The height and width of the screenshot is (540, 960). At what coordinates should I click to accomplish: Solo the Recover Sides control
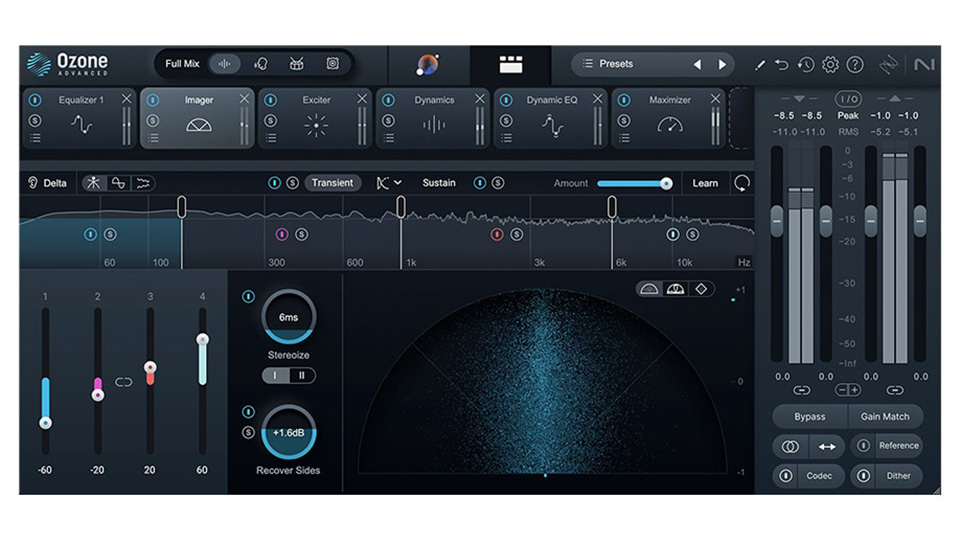pos(248,432)
